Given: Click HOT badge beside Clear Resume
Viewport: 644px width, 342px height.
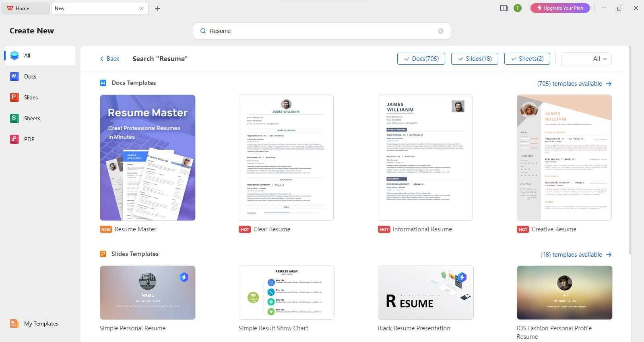Looking at the screenshot, I should [x=245, y=229].
